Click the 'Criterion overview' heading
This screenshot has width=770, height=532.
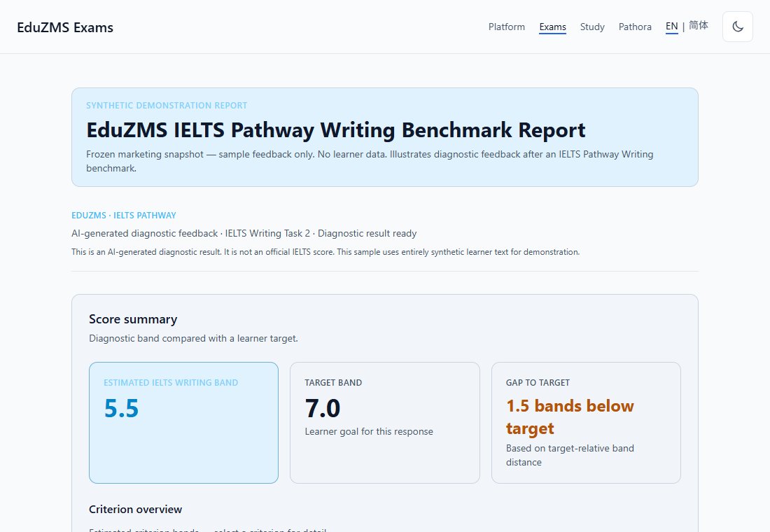click(x=136, y=510)
